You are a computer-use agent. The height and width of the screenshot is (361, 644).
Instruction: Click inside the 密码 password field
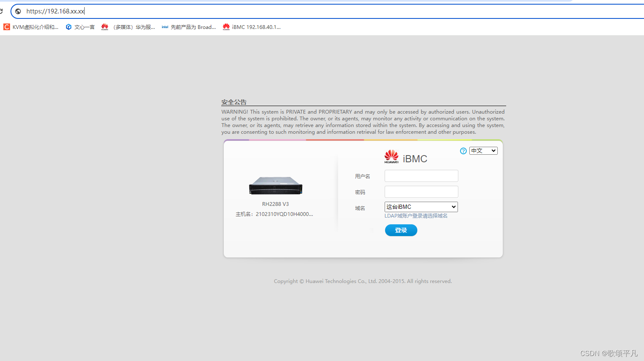[421, 192]
